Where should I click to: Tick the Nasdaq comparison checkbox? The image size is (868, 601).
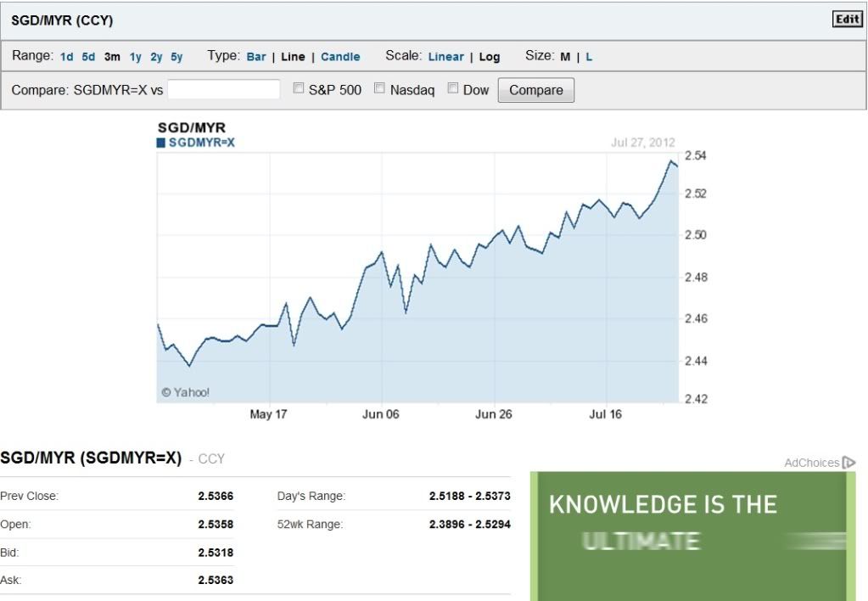click(x=380, y=88)
